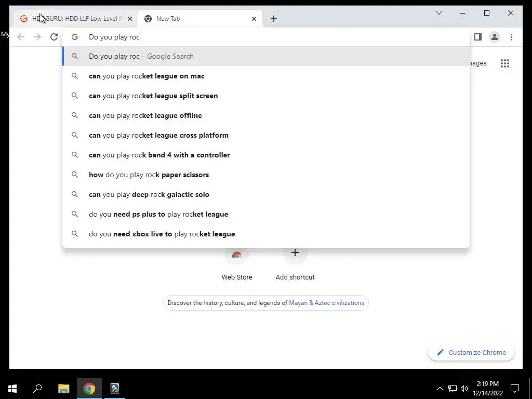
Task: Show hidden system tray icons
Action: (440, 389)
